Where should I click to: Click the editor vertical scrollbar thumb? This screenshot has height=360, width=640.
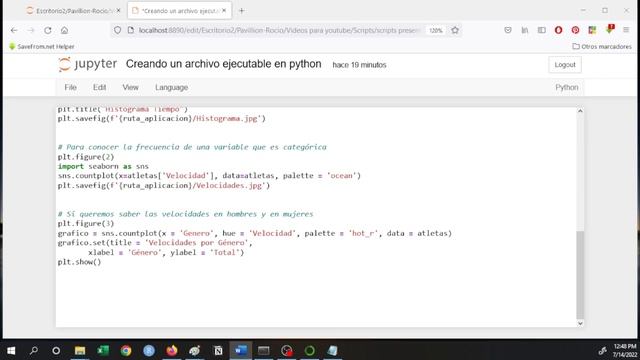click(580, 275)
